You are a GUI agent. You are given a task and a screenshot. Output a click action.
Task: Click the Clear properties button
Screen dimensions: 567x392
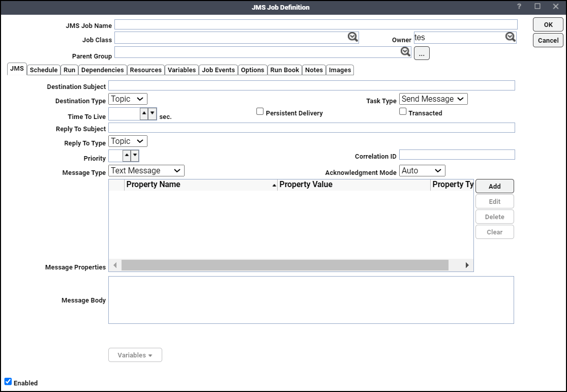[x=495, y=232]
